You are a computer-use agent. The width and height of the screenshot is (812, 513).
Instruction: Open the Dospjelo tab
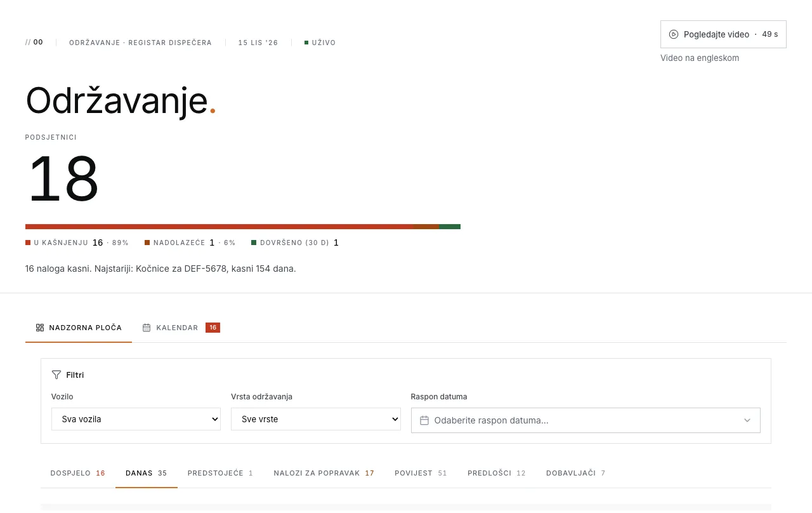[x=78, y=473]
